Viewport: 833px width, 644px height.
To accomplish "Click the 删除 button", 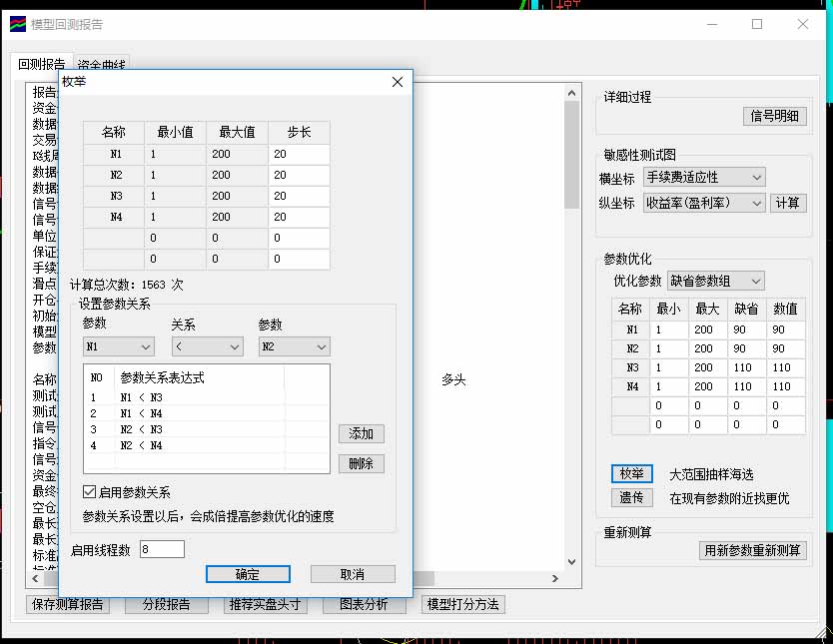I will (361, 463).
